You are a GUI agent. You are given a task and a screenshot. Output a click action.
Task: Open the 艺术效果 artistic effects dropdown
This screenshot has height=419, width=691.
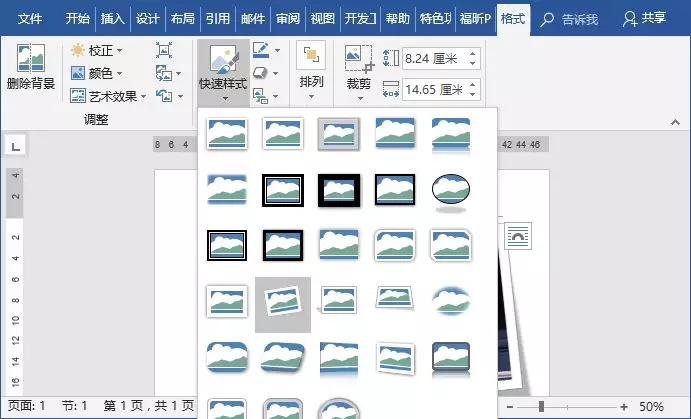109,96
